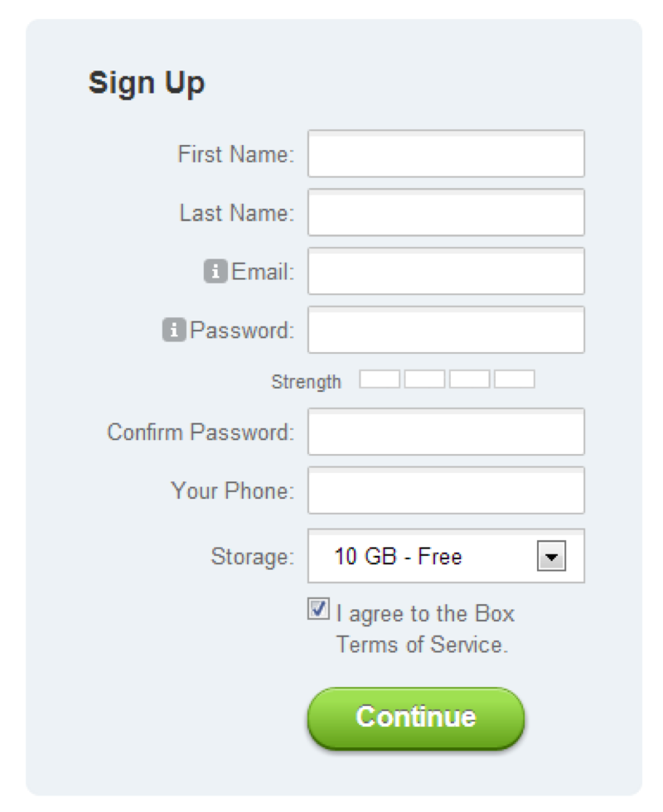Click the first password strength segment

(380, 379)
